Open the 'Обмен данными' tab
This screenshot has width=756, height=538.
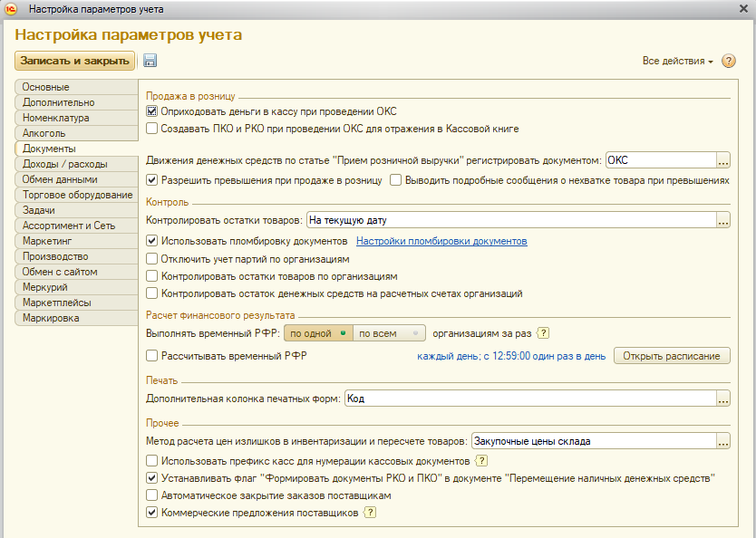pyautogui.click(x=76, y=179)
